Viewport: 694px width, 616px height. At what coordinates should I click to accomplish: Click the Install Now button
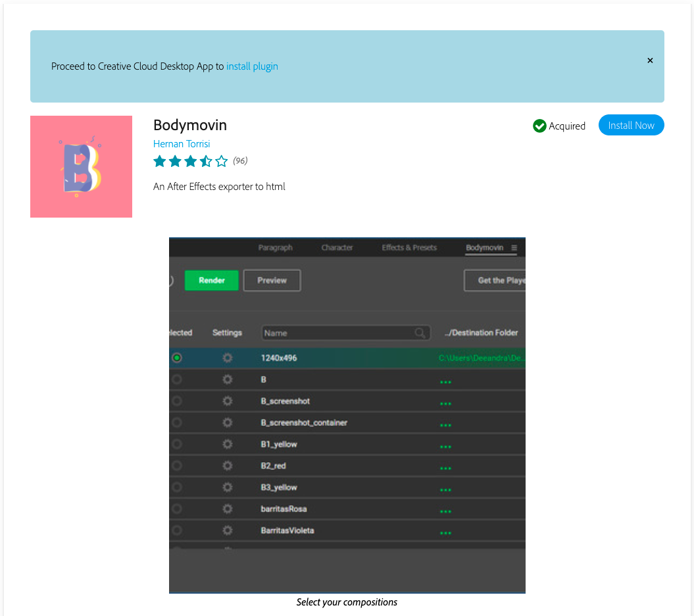click(x=631, y=125)
